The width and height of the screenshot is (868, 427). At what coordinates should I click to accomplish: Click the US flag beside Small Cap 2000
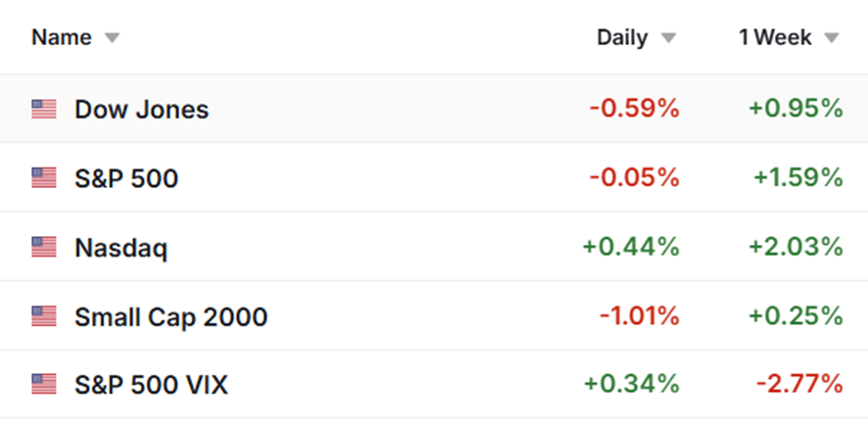pyautogui.click(x=44, y=316)
